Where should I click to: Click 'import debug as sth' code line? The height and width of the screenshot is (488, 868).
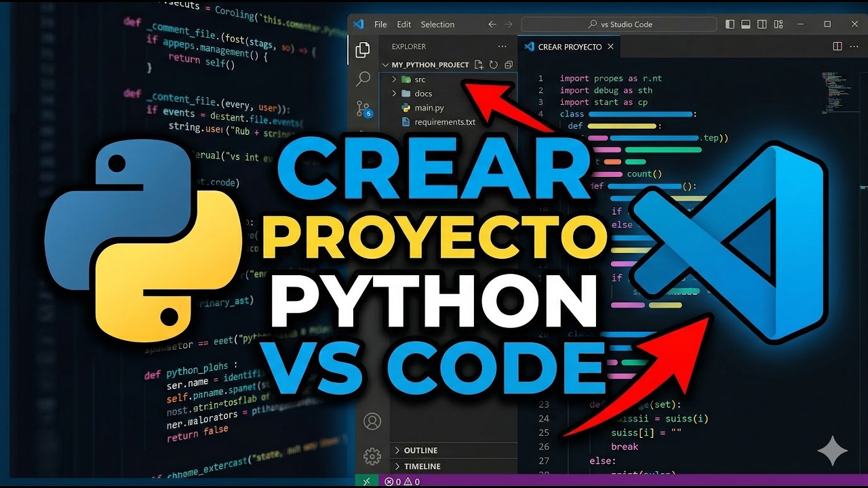pos(606,90)
